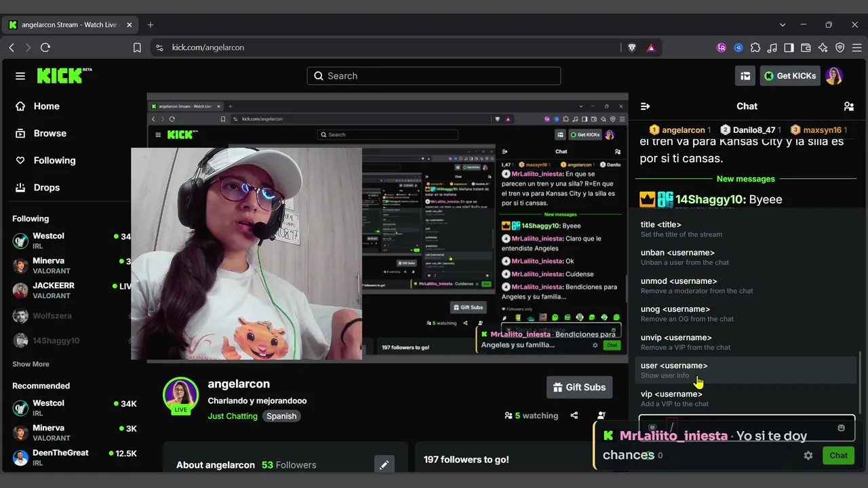868x488 pixels.
Task: Go to Home in sidebar
Action: [x=37, y=106]
